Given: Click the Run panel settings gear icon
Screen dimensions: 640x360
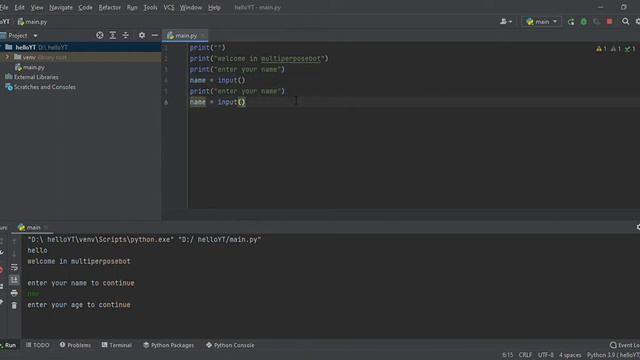Looking at the screenshot, I should [638, 227].
